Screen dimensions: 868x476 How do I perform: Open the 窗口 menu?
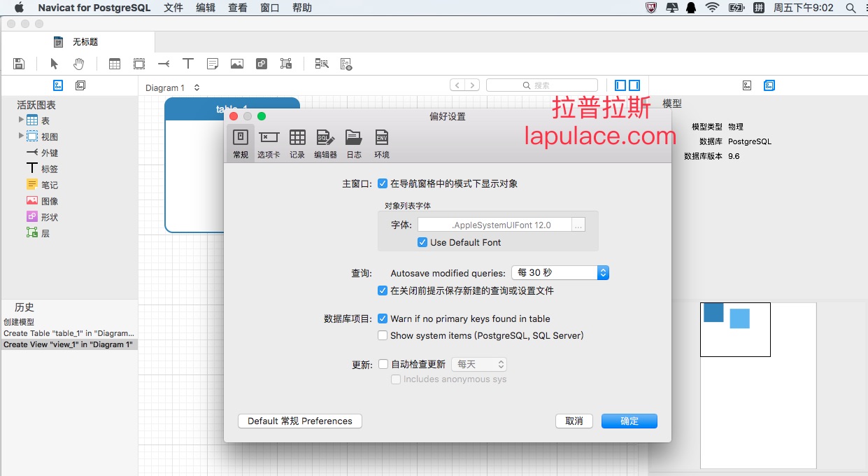[270, 8]
